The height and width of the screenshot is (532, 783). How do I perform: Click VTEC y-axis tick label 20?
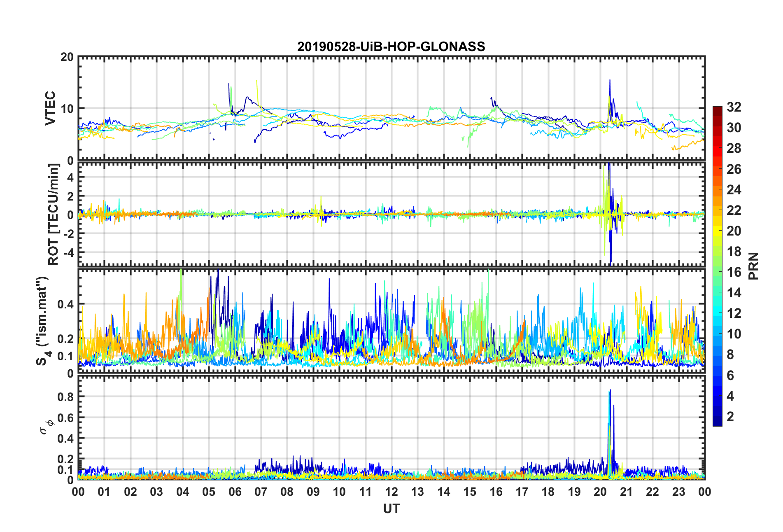[67, 57]
